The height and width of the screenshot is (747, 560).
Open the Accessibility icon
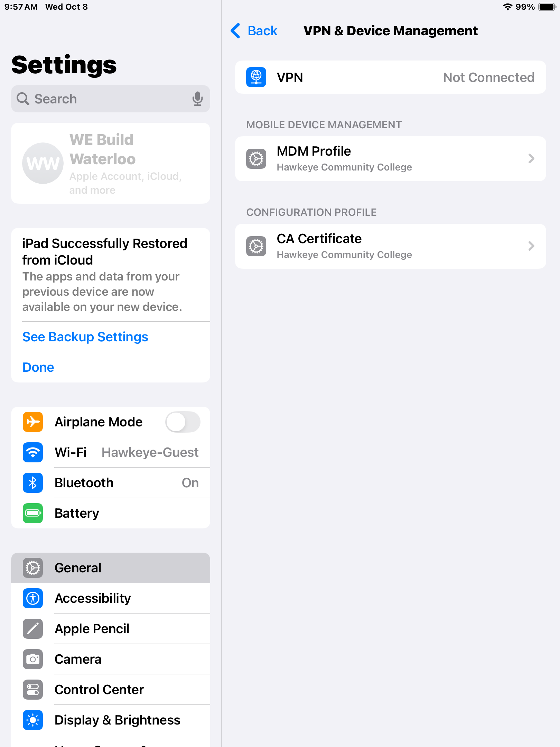[x=33, y=598]
